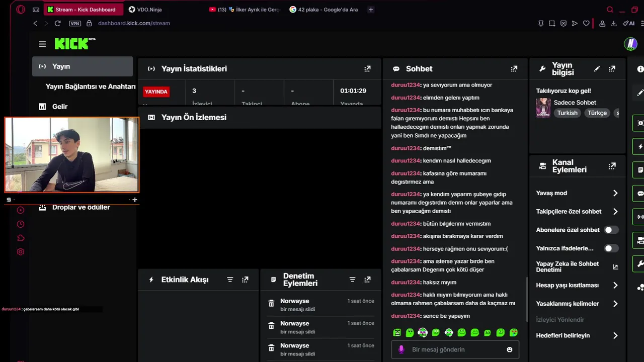The image size is (644, 362).
Task: Switch to the İlker Ayrık YouTube tab
Action: tap(245, 10)
